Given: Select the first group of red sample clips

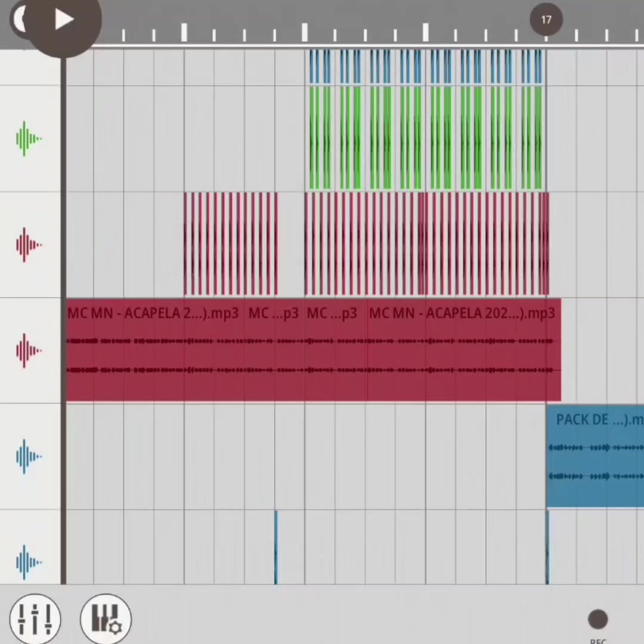Looking at the screenshot, I should point(231,244).
